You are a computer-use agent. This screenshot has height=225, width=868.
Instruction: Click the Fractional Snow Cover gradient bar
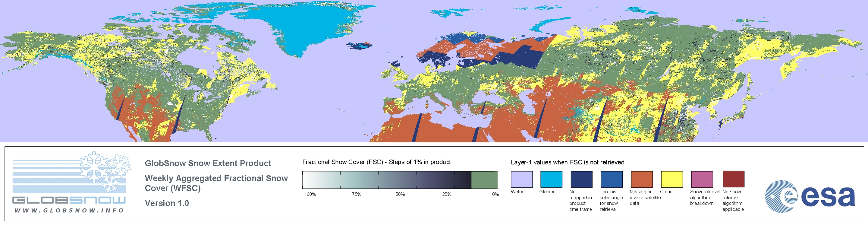[x=400, y=180]
